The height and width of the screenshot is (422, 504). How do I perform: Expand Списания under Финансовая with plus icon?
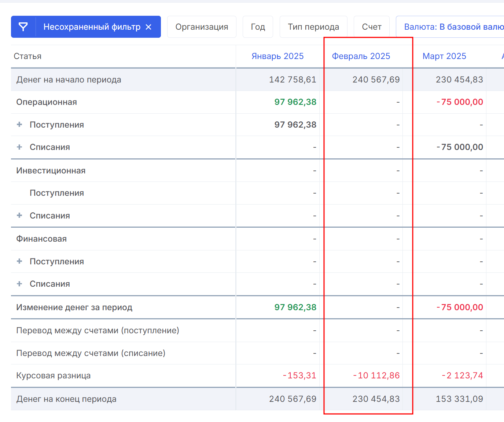click(x=19, y=284)
